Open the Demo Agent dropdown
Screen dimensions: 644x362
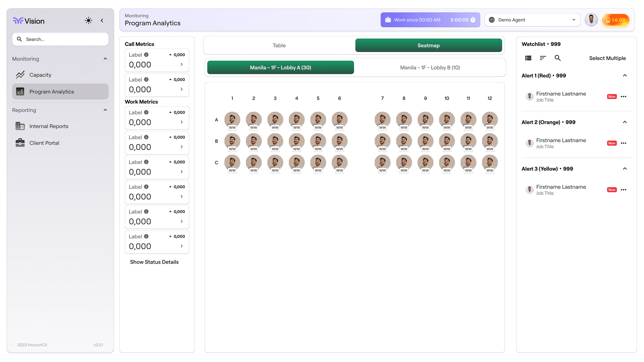coord(532,20)
